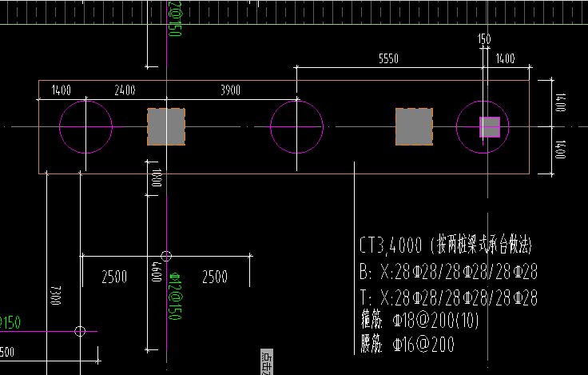This screenshot has height=375, width=588.
Task: Select the gray column right of the middle pile
Action: click(x=415, y=127)
